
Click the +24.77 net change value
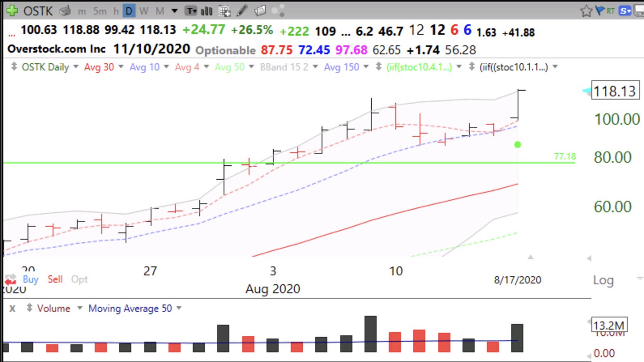[x=204, y=30]
